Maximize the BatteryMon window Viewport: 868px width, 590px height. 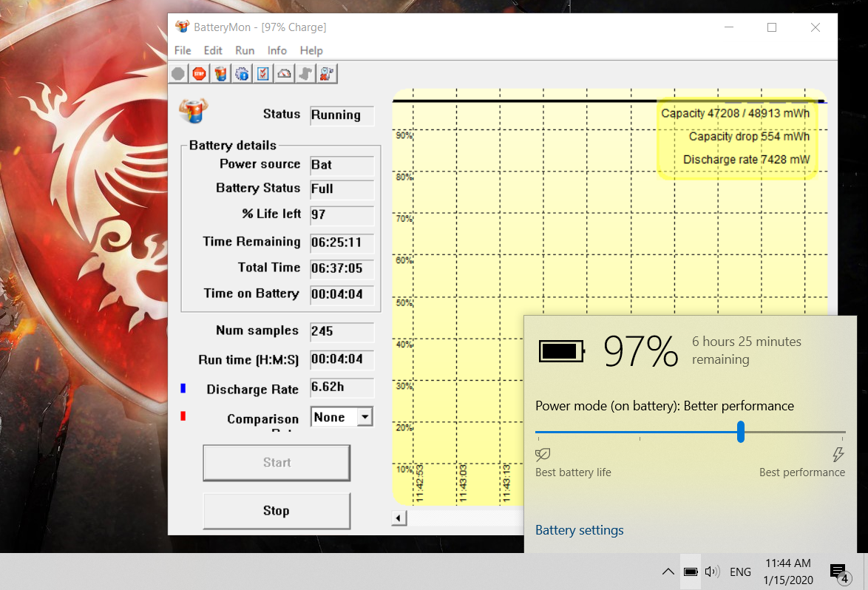click(x=772, y=27)
